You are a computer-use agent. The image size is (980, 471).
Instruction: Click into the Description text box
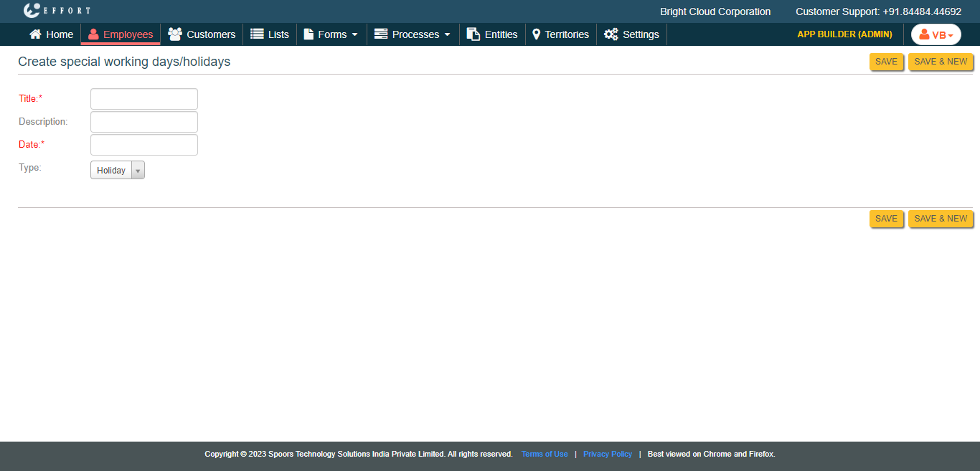(x=144, y=122)
